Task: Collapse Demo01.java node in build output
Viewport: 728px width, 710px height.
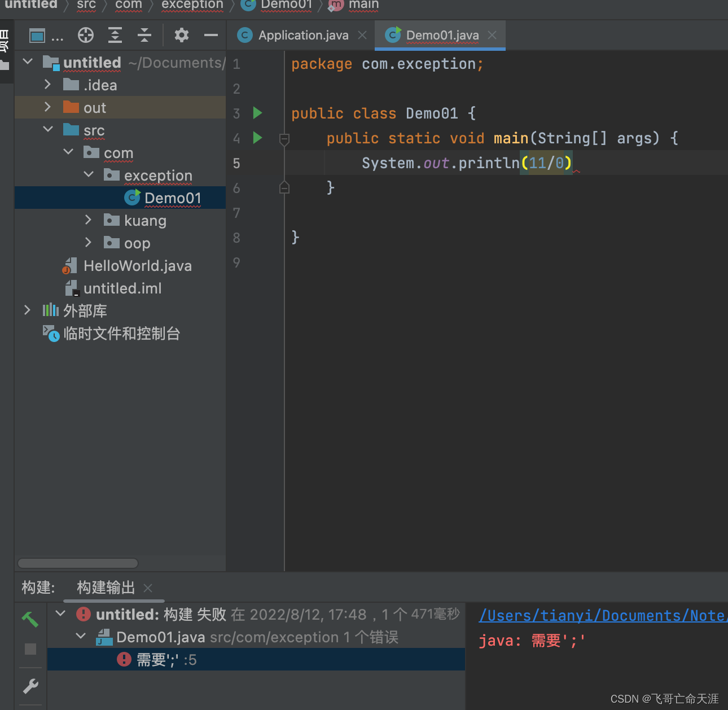Action: coord(81,636)
